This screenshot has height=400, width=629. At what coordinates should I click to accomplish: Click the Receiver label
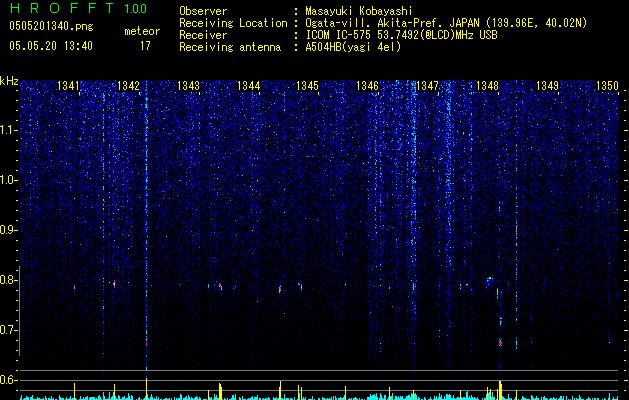click(203, 35)
